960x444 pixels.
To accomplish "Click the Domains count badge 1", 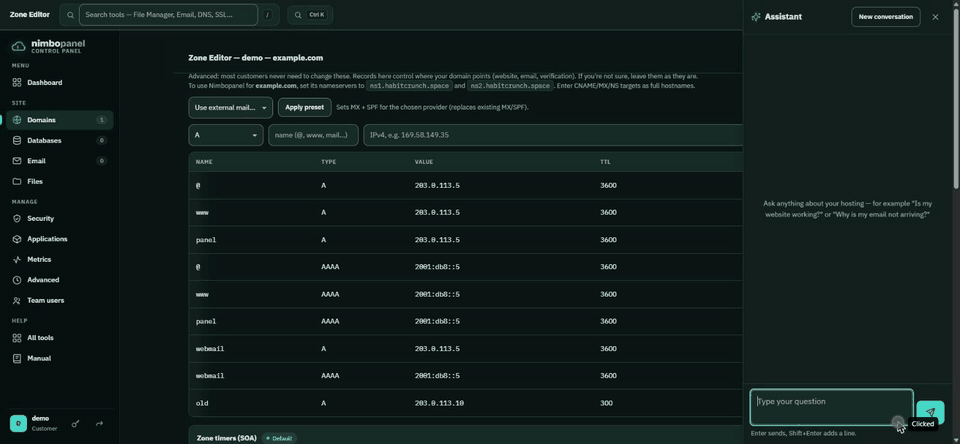I will click(x=102, y=120).
